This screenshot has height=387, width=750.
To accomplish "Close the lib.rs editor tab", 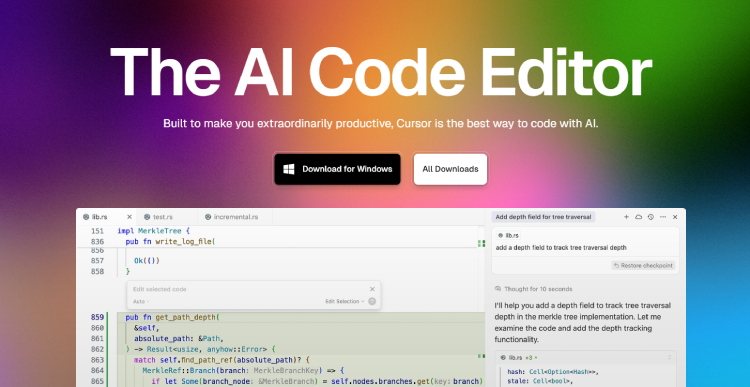I will click(x=129, y=217).
